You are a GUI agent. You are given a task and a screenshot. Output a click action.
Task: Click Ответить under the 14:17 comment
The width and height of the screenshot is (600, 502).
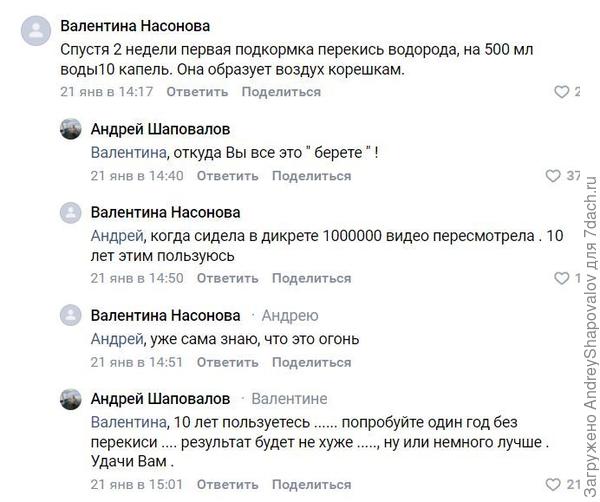pyautogui.click(x=197, y=92)
